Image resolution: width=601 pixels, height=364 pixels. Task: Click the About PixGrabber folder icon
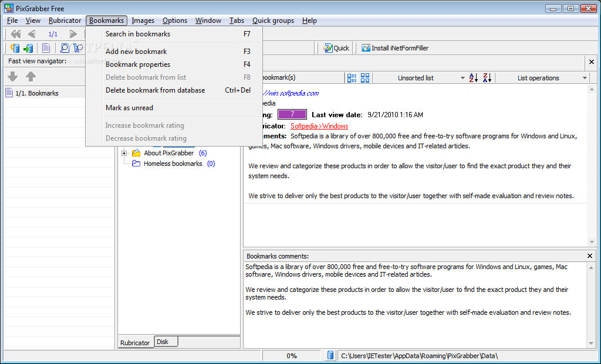pyautogui.click(x=136, y=153)
